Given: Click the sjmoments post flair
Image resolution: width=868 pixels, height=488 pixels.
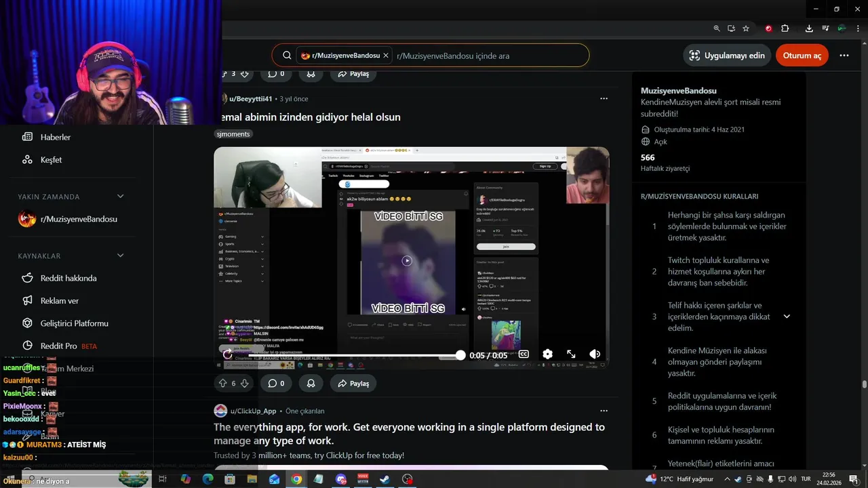Looking at the screenshot, I should [x=233, y=134].
